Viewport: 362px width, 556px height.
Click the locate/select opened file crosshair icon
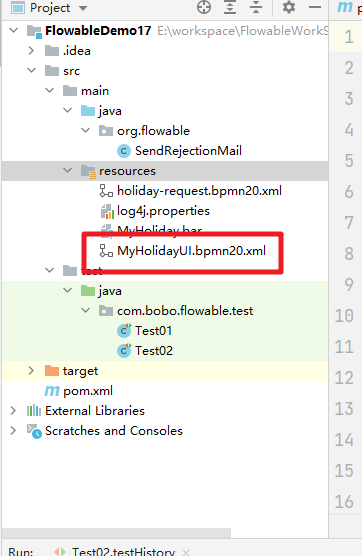(204, 7)
